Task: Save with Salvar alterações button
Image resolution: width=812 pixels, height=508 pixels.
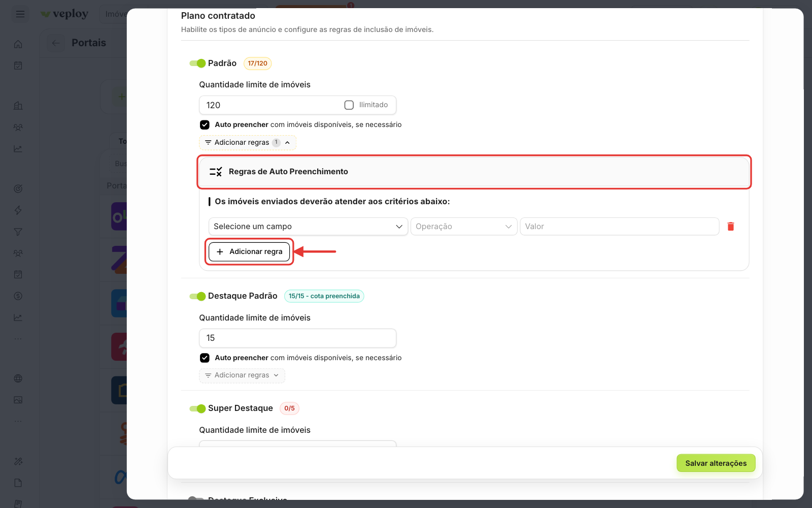Action: pyautogui.click(x=716, y=463)
